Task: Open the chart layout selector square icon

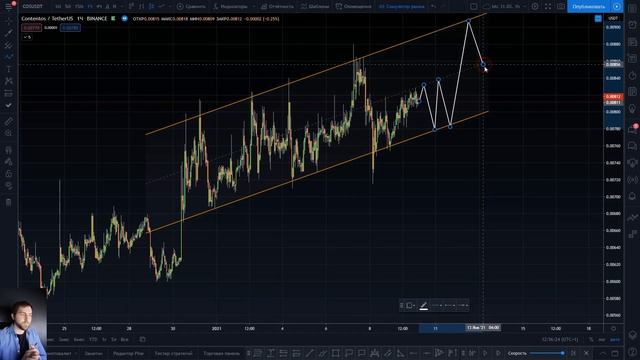Action: tap(473, 6)
